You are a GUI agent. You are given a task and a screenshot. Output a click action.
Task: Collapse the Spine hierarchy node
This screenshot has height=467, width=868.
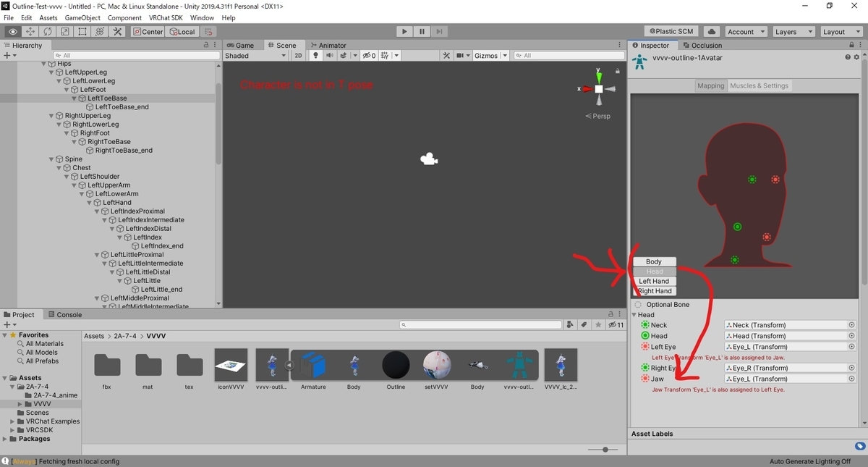click(x=51, y=159)
